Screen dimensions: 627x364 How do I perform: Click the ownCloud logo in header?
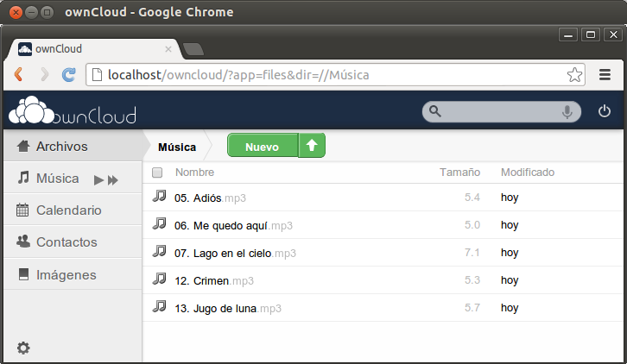(73, 110)
